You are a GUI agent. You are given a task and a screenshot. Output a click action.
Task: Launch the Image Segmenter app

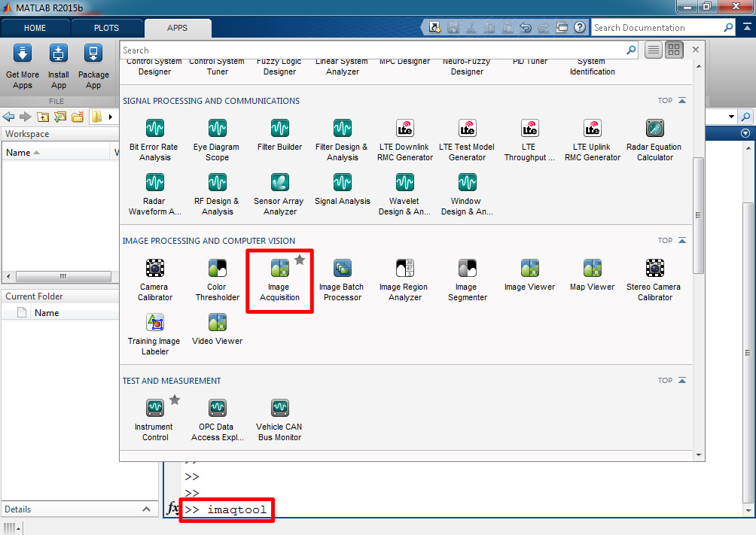tap(467, 280)
